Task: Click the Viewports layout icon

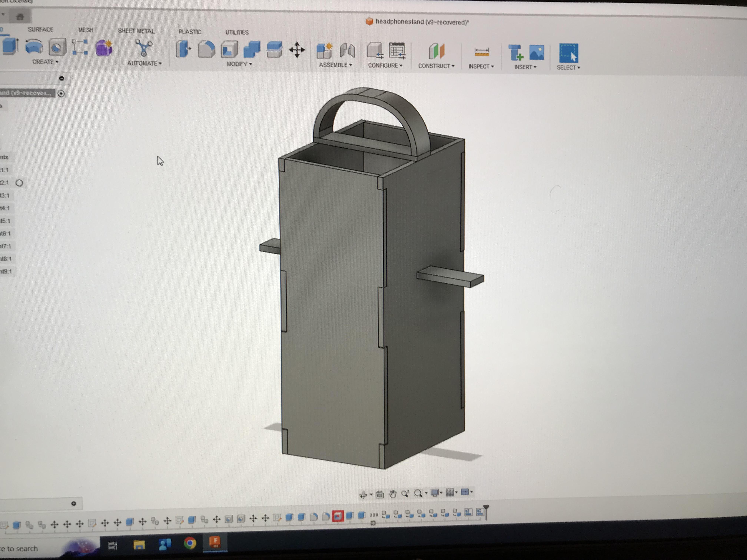Action: tap(465, 492)
